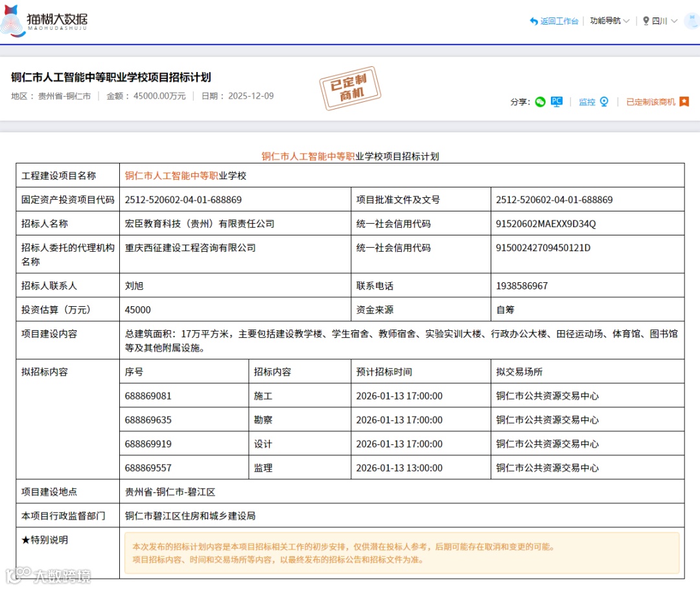The image size is (700, 589).
Task: Share via the green WeChat icon
Action: click(x=540, y=102)
